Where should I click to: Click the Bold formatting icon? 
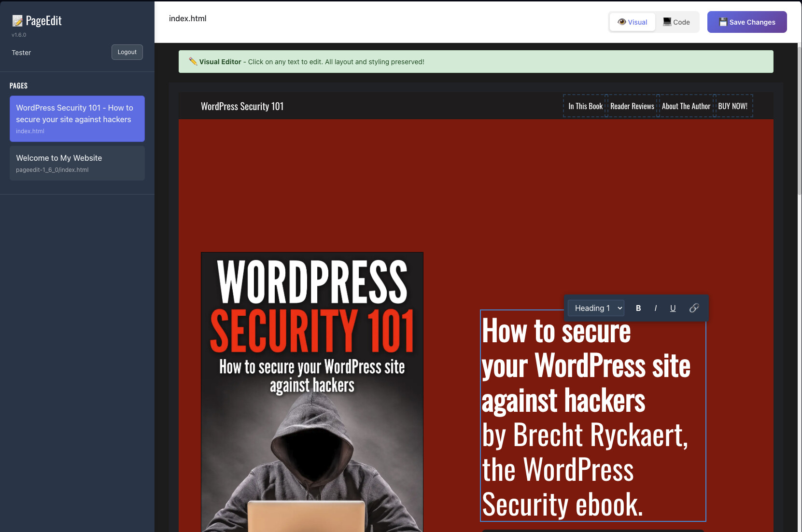click(638, 308)
